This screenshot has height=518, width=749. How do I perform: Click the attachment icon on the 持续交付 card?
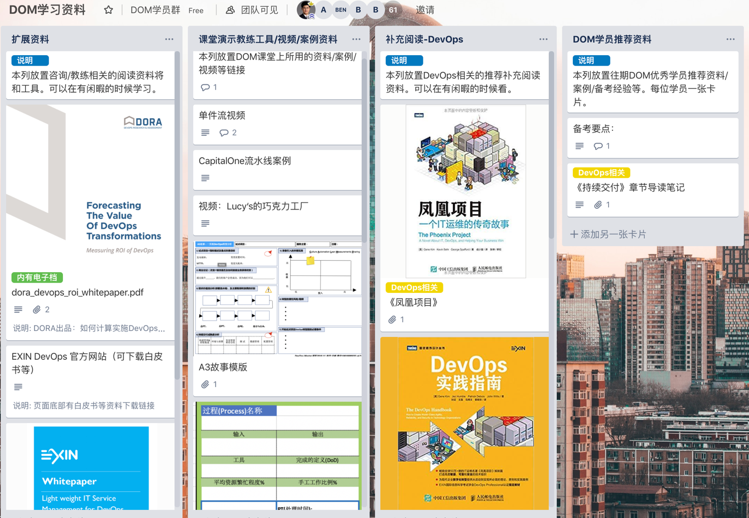(598, 205)
